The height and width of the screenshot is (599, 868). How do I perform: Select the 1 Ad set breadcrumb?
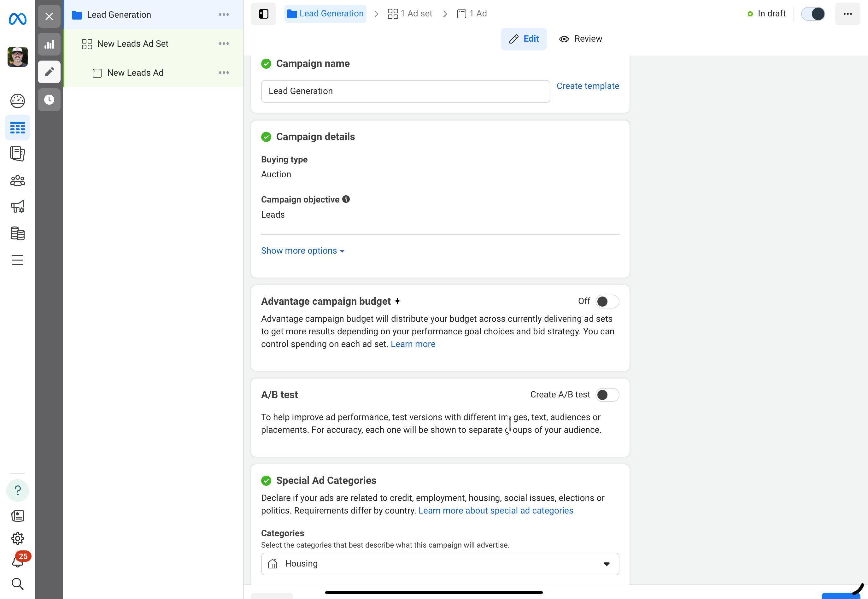(x=410, y=14)
